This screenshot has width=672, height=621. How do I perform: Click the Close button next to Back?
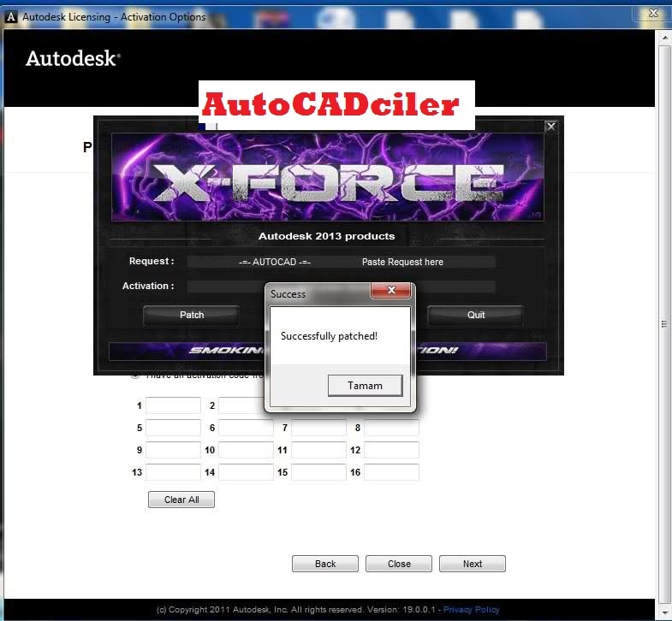(399, 564)
